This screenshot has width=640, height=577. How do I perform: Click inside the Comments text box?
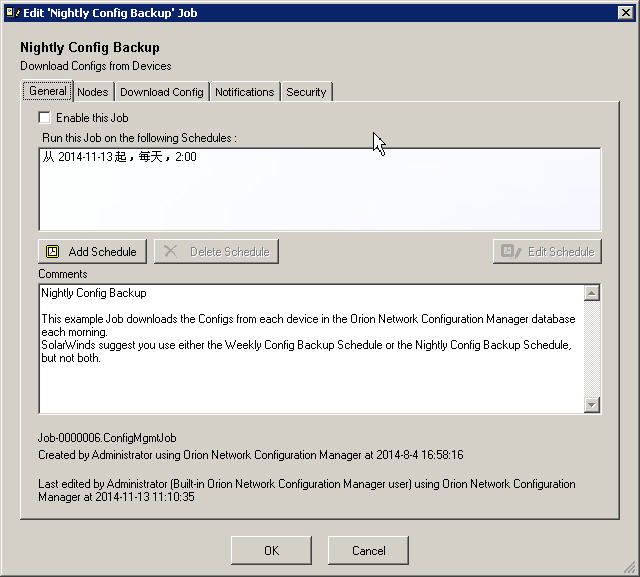(x=311, y=349)
